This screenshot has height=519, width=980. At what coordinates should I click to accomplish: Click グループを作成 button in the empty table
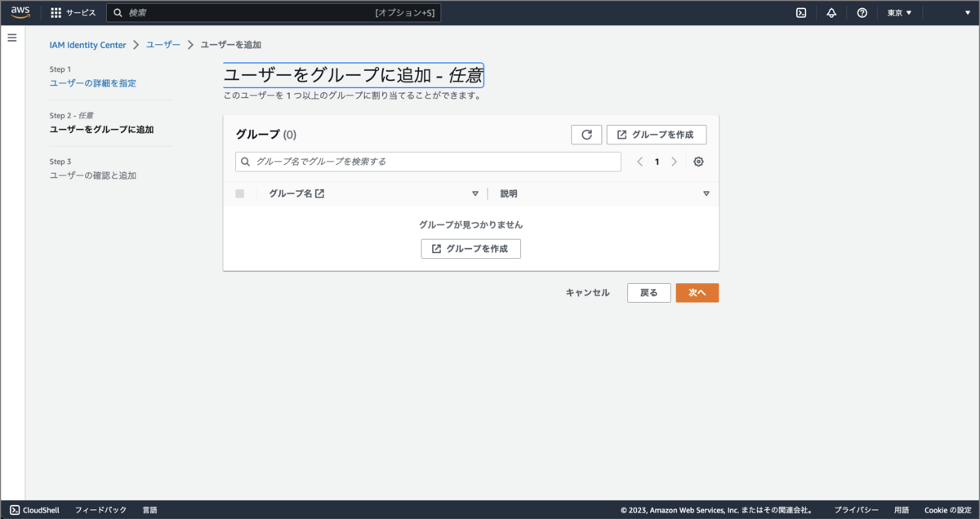(x=471, y=249)
